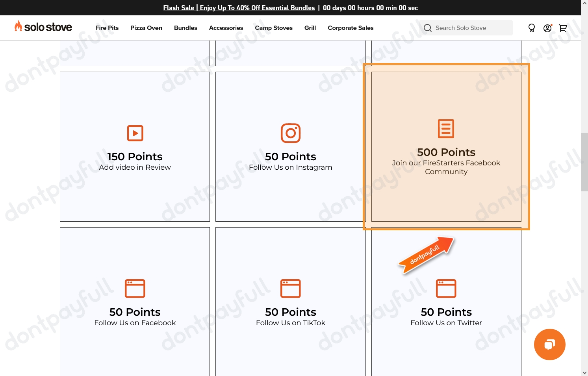The height and width of the screenshot is (376, 588).
Task: Click the document icon for 500 Points
Action: coord(446,129)
